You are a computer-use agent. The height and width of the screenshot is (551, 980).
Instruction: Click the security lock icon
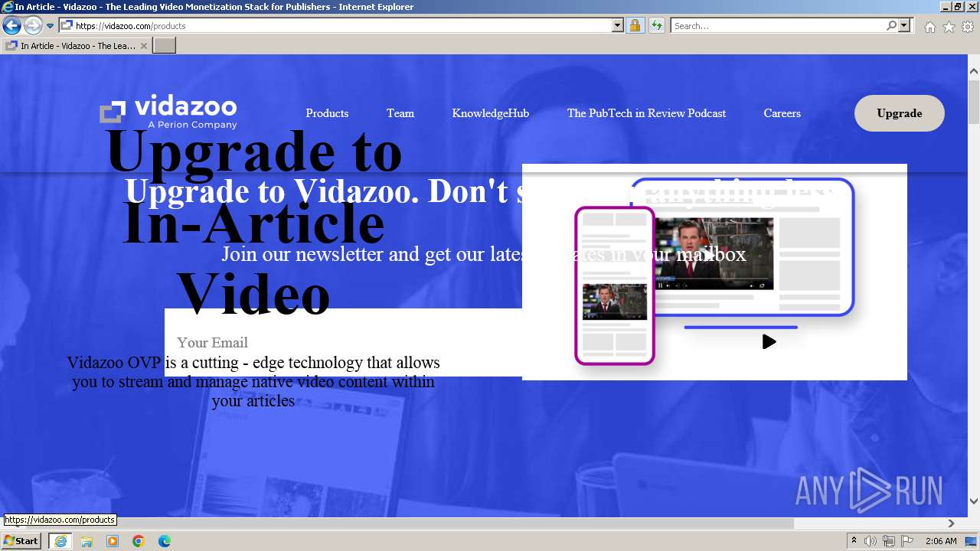(x=635, y=26)
